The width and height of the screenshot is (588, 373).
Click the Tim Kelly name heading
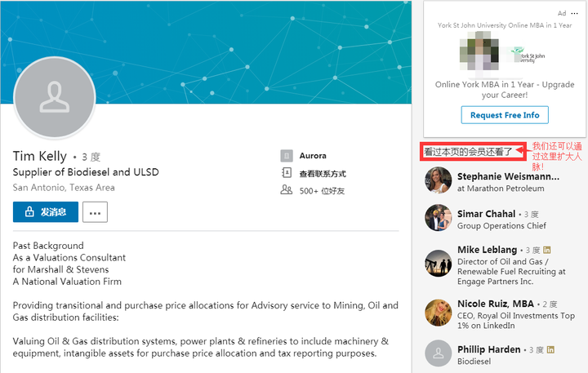point(40,156)
